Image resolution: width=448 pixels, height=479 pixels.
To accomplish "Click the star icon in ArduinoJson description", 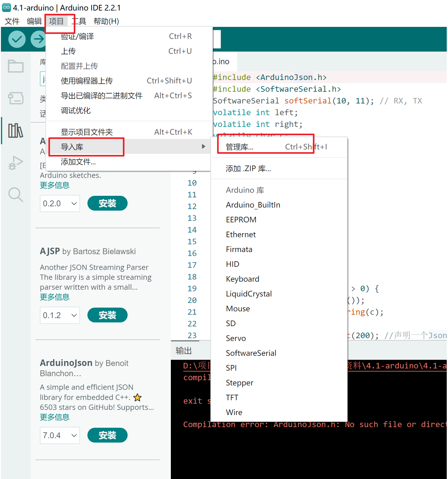I will point(137,397).
